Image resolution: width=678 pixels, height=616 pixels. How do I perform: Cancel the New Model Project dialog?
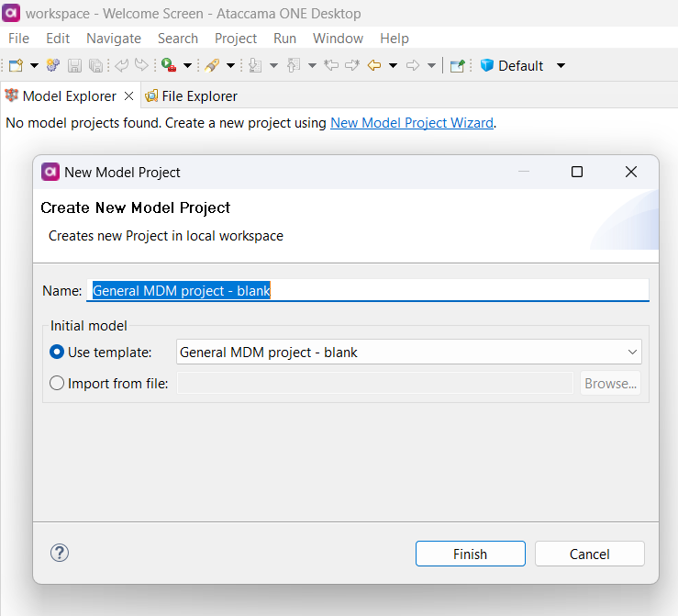[589, 554]
